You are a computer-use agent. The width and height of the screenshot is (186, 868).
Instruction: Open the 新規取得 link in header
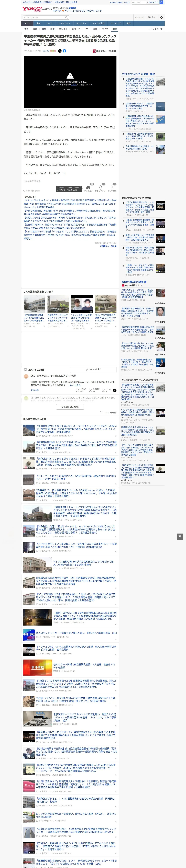point(72,8)
